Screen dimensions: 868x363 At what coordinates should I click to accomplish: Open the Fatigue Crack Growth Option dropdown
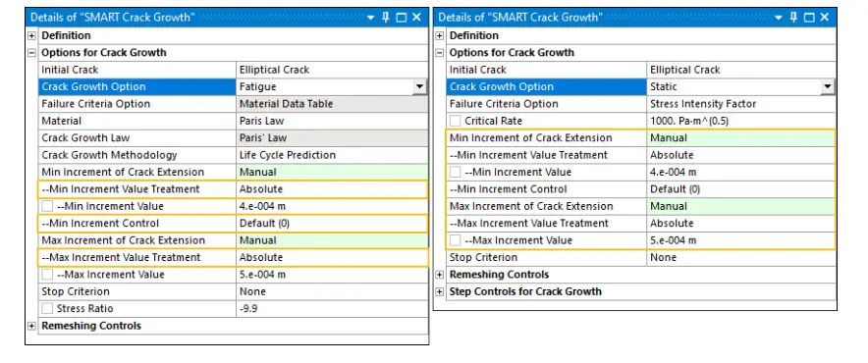click(419, 87)
